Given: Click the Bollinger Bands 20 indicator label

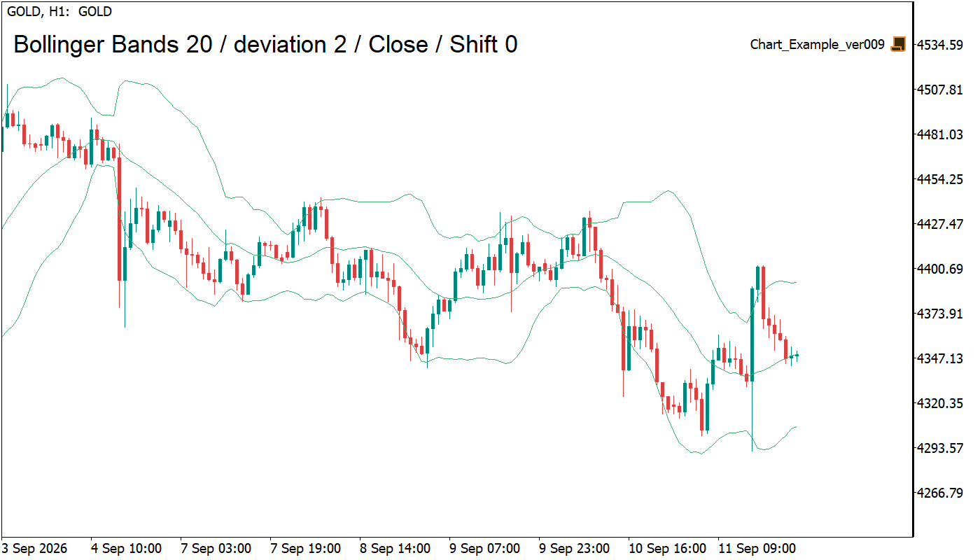Looking at the screenshot, I should (266, 45).
